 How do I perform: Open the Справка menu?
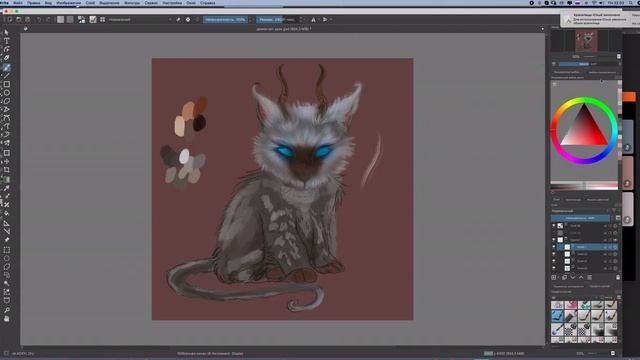click(x=207, y=3)
